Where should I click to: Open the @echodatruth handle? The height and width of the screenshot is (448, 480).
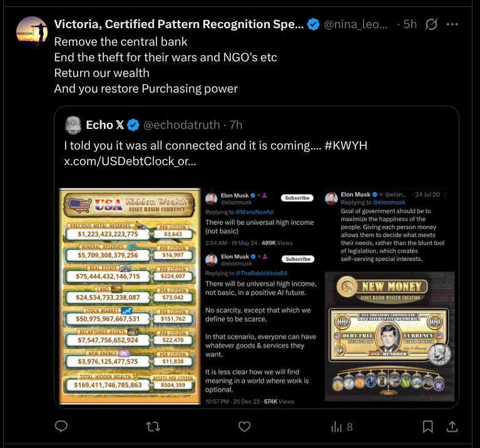tap(181, 125)
